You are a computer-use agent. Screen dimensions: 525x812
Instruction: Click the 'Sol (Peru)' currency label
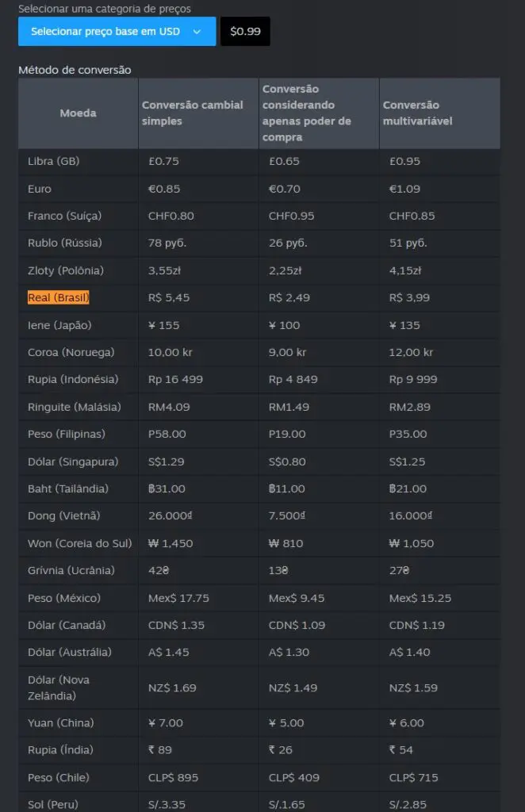[x=53, y=805]
